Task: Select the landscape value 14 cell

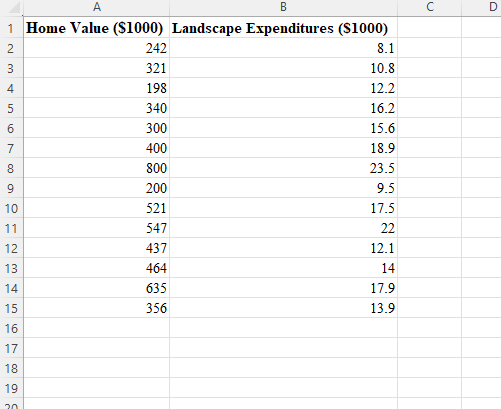Action: (284, 268)
